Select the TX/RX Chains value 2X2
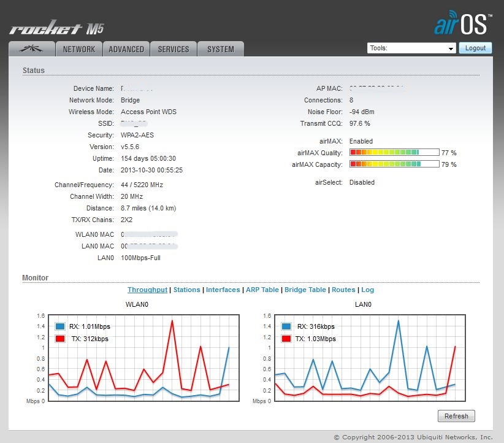Screen dimensions: 504x443 (x=127, y=220)
